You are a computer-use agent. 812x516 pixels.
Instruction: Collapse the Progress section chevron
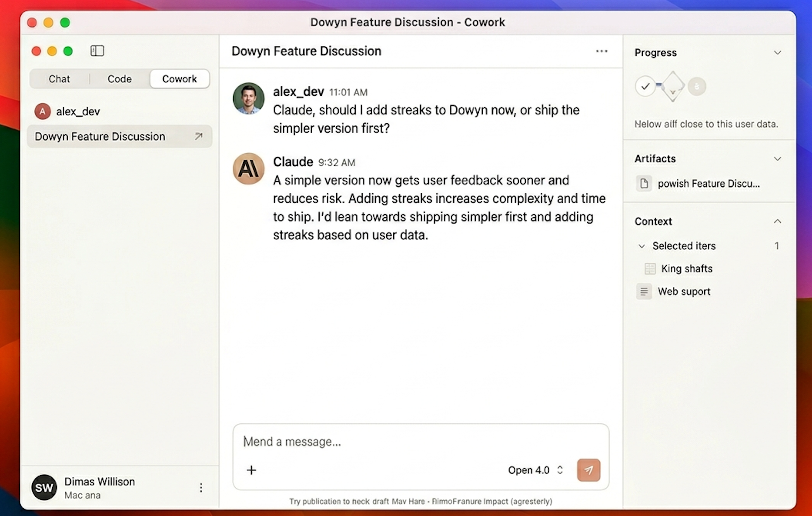[x=778, y=53]
